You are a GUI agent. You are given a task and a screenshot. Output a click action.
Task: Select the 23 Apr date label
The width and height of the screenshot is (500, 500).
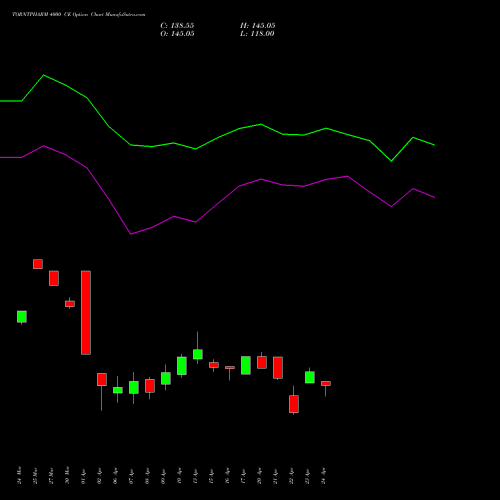pos(307,476)
